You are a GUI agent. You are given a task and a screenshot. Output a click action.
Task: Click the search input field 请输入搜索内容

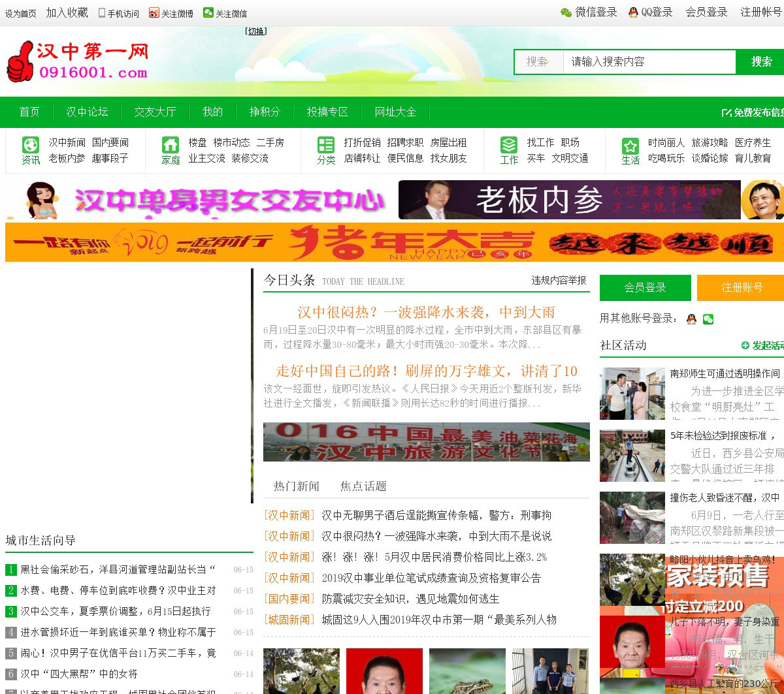pyautogui.click(x=649, y=62)
